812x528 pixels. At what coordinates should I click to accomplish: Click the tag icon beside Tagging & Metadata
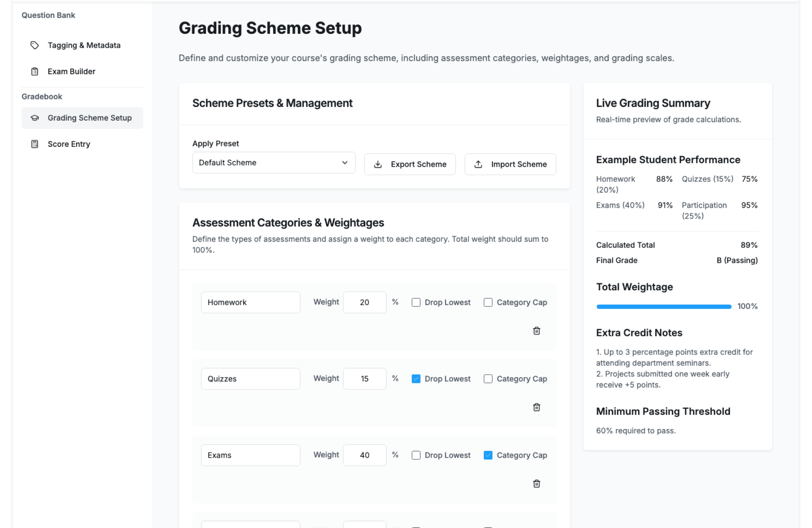tap(35, 45)
